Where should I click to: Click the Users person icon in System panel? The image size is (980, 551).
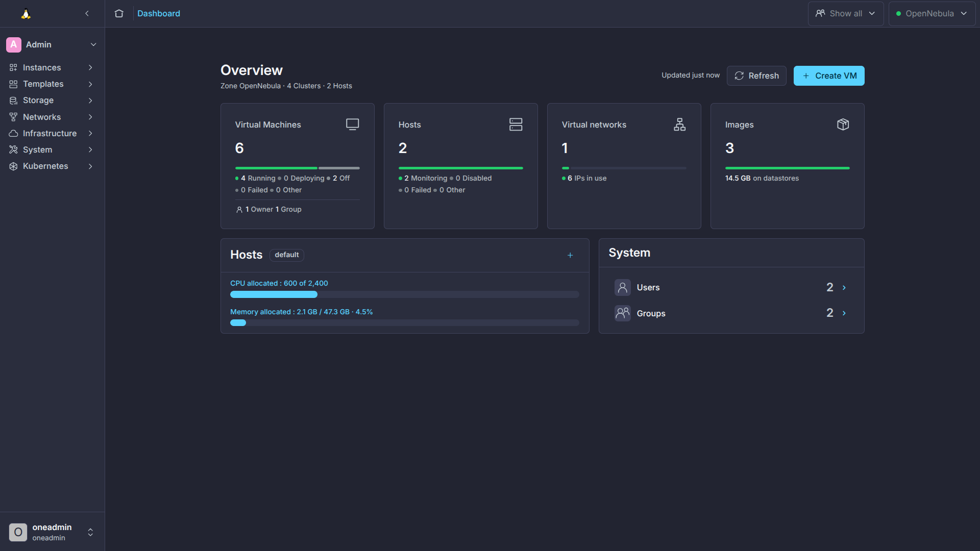click(x=623, y=288)
